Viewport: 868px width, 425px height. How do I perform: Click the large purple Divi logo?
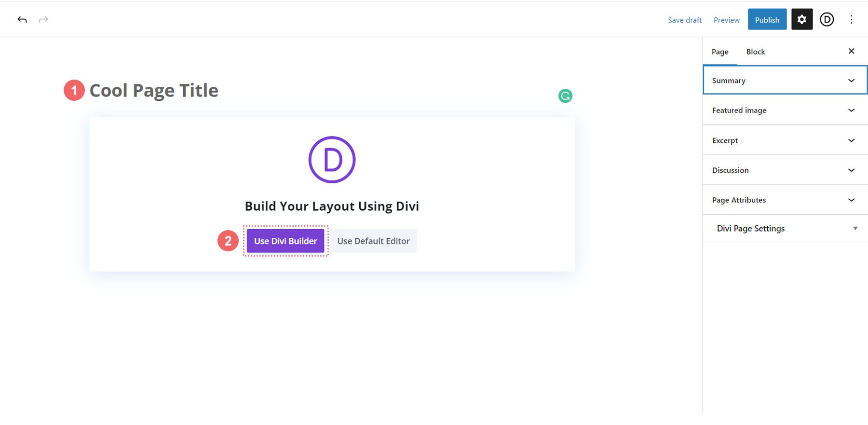point(332,160)
